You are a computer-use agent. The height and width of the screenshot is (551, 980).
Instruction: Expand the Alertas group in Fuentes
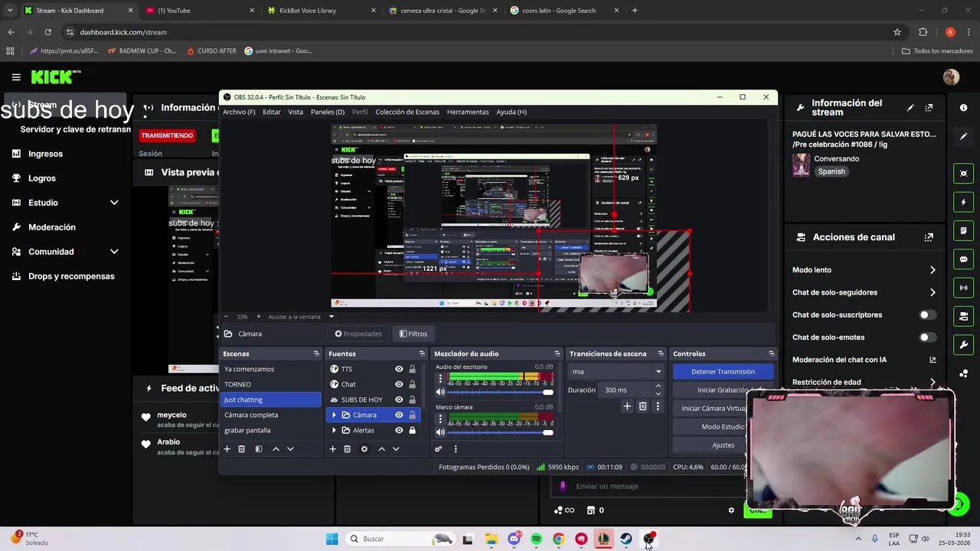coord(334,430)
